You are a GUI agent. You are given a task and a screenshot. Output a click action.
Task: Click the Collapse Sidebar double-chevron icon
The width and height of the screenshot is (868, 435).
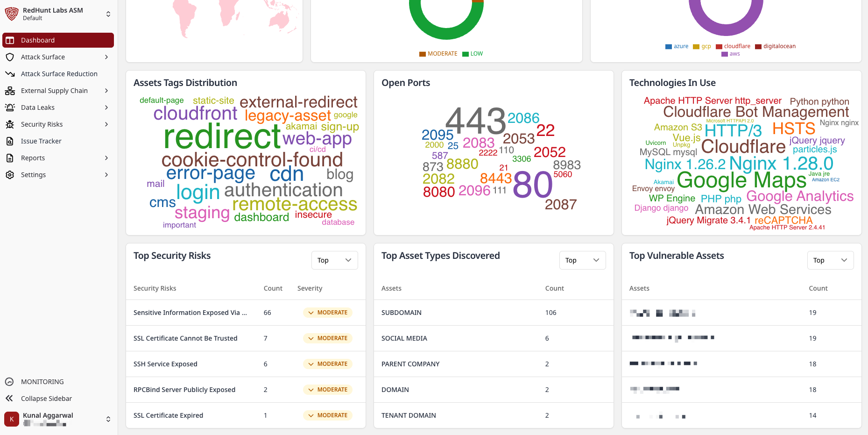coord(9,399)
